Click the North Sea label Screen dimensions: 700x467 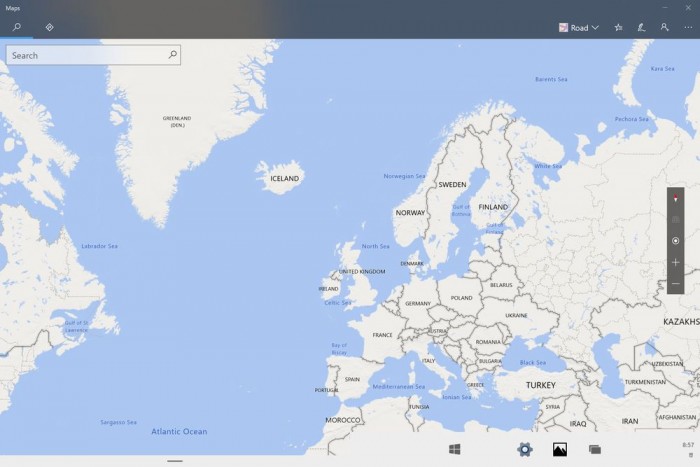click(375, 246)
